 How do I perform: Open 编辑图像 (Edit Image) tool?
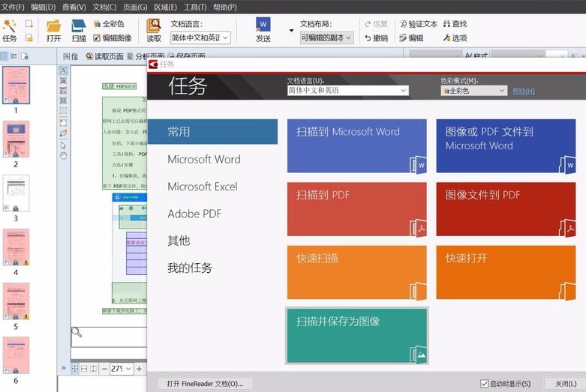pos(113,37)
